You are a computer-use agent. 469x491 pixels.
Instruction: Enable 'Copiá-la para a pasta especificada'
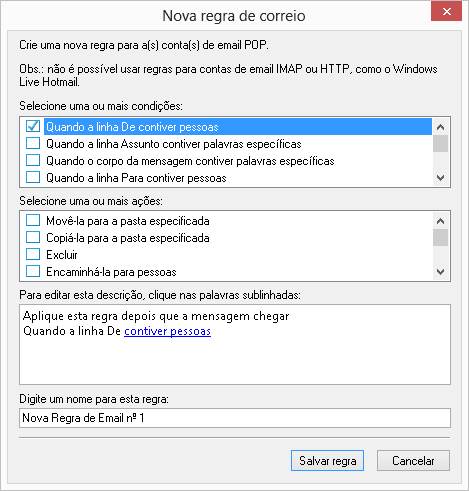(x=33, y=237)
